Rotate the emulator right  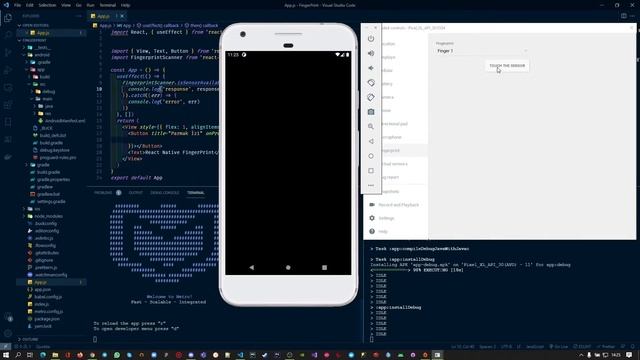(371, 97)
